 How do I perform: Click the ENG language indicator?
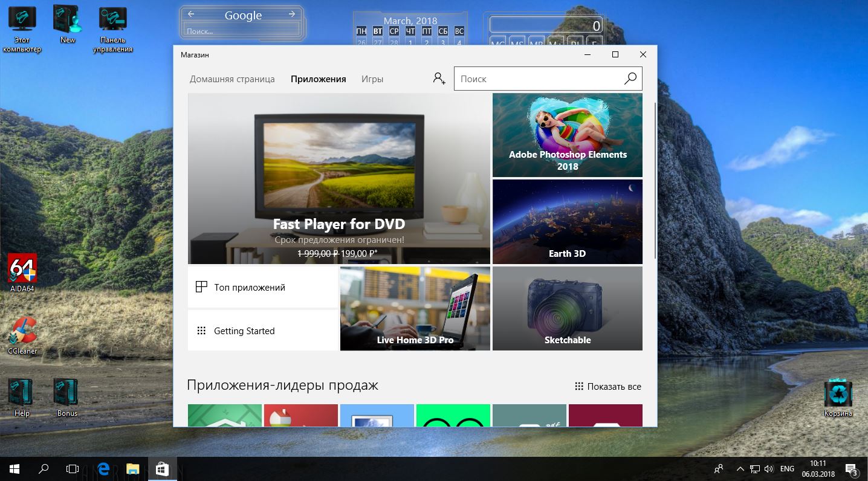click(x=787, y=468)
